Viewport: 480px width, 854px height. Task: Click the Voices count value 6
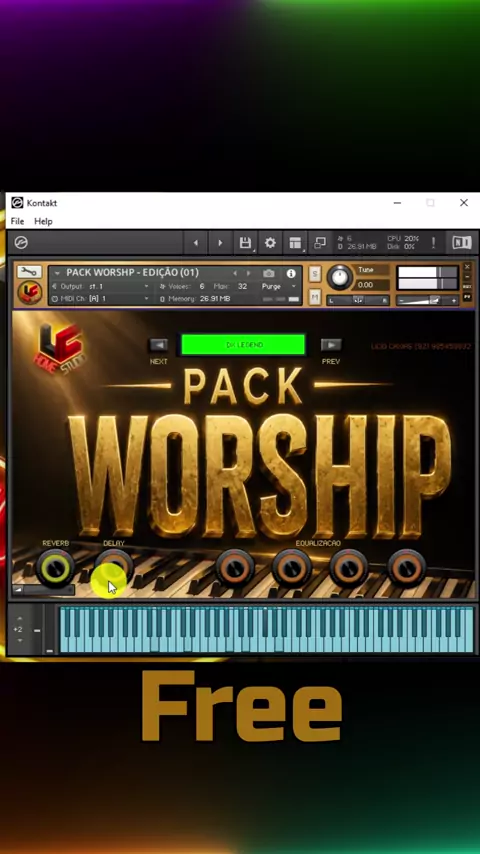pos(202,286)
